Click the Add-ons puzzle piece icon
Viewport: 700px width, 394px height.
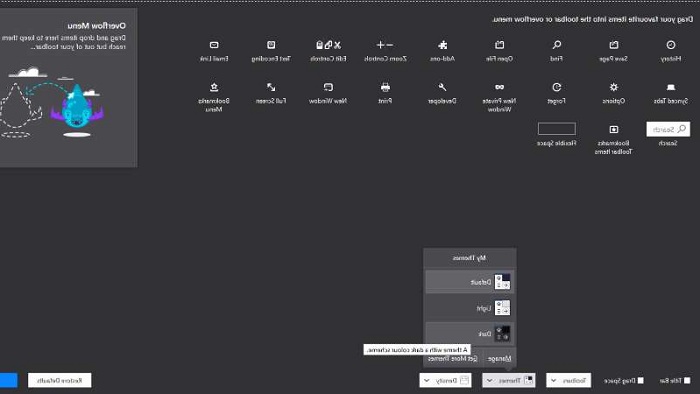coord(442,45)
